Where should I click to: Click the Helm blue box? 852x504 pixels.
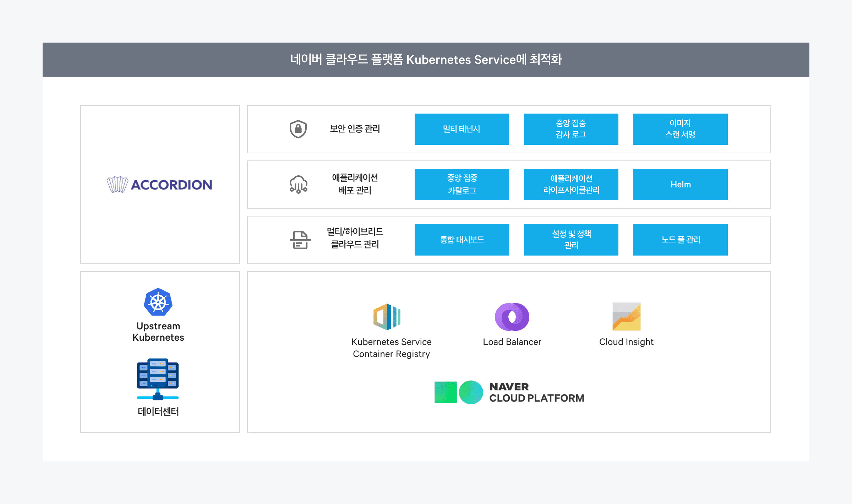tap(680, 185)
